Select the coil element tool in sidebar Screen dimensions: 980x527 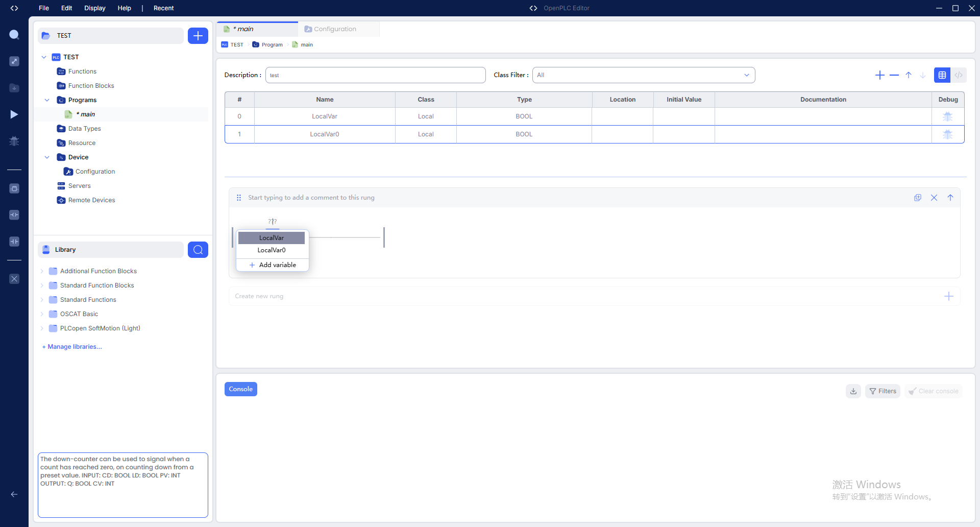pyautogui.click(x=14, y=215)
